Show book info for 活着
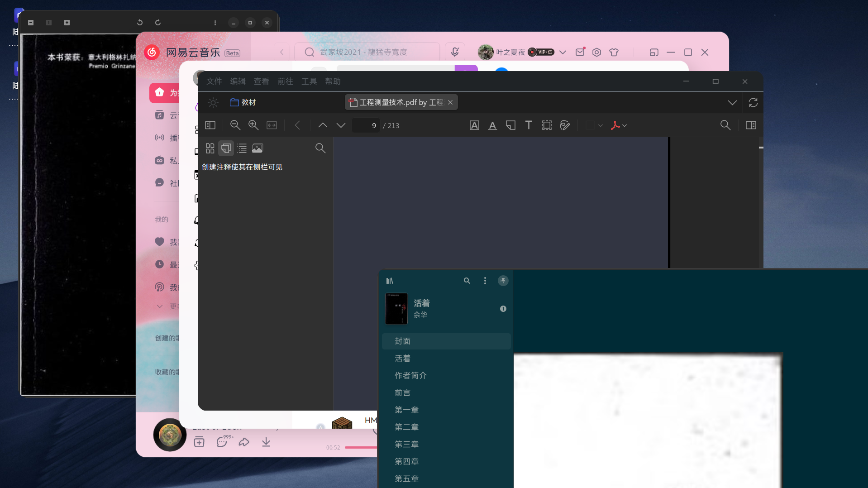Image resolution: width=868 pixels, height=488 pixels. [x=503, y=309]
